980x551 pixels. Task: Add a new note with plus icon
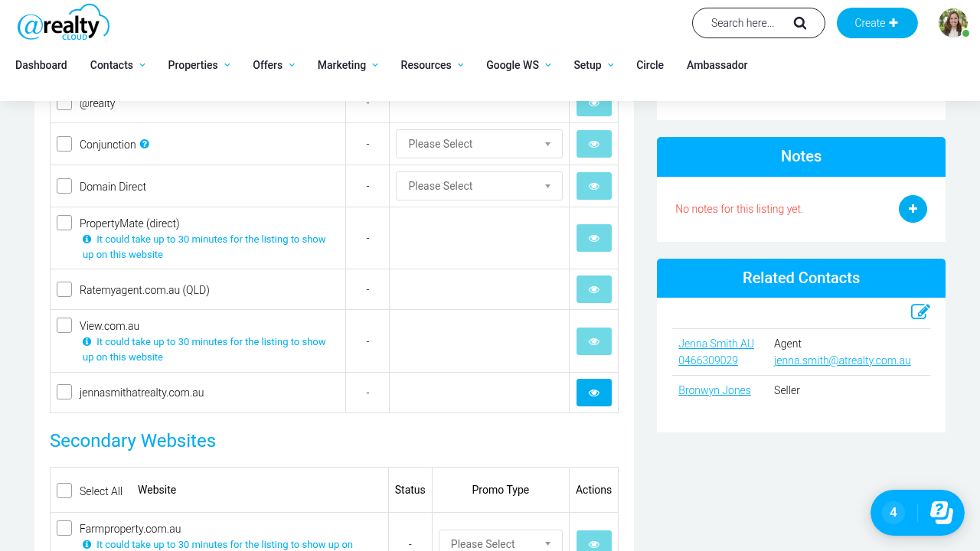pyautogui.click(x=913, y=209)
